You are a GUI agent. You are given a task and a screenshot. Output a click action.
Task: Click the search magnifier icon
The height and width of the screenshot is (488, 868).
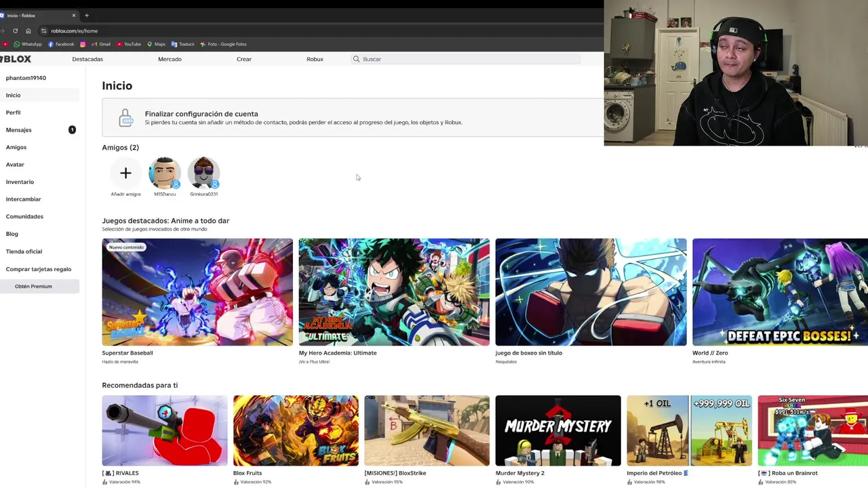pos(356,59)
